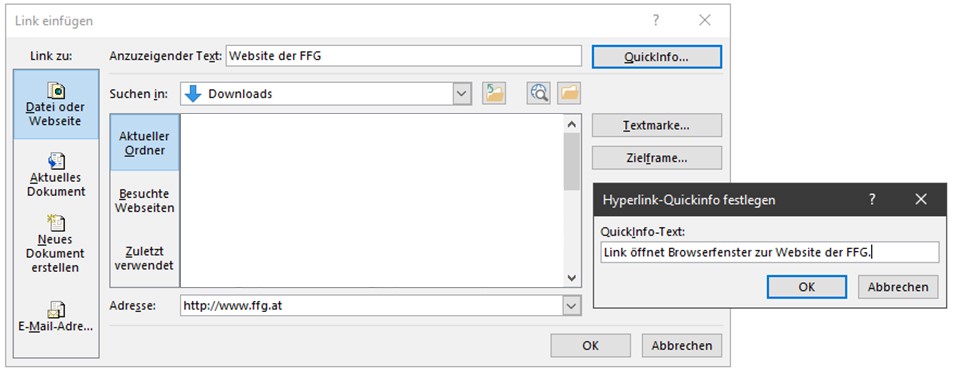Viewport: 957px width, 377px height.
Task: Open browse the web icon
Action: [x=539, y=93]
